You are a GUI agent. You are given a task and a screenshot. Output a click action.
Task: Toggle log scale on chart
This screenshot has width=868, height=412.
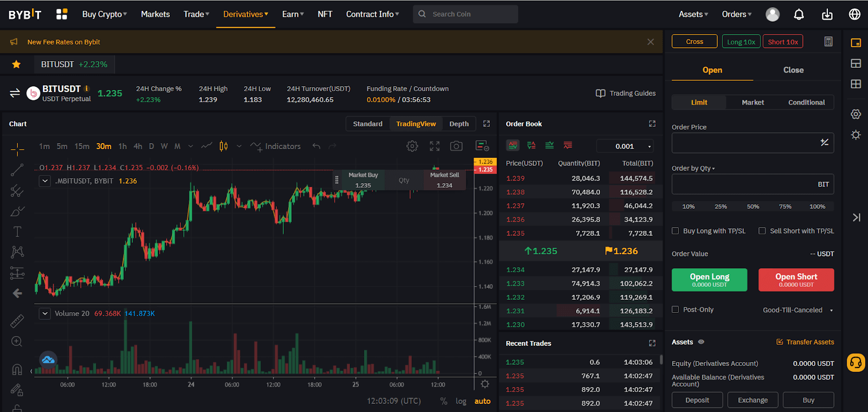(x=461, y=401)
